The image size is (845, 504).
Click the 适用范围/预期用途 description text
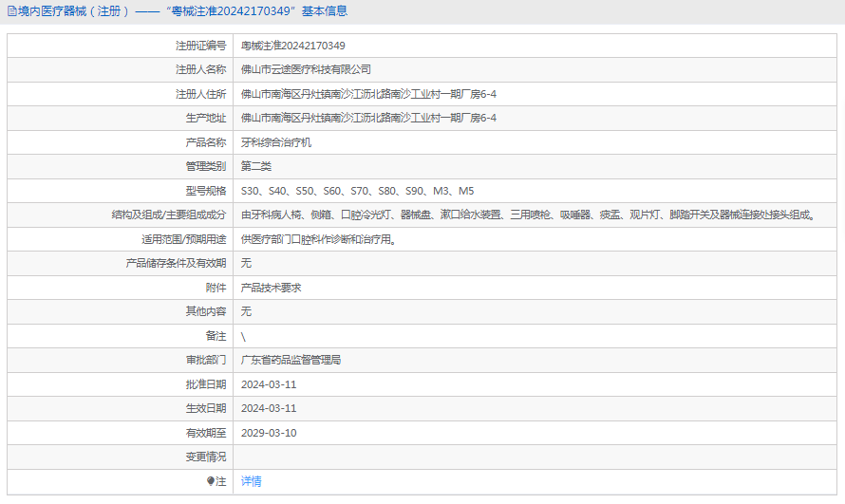tap(319, 239)
